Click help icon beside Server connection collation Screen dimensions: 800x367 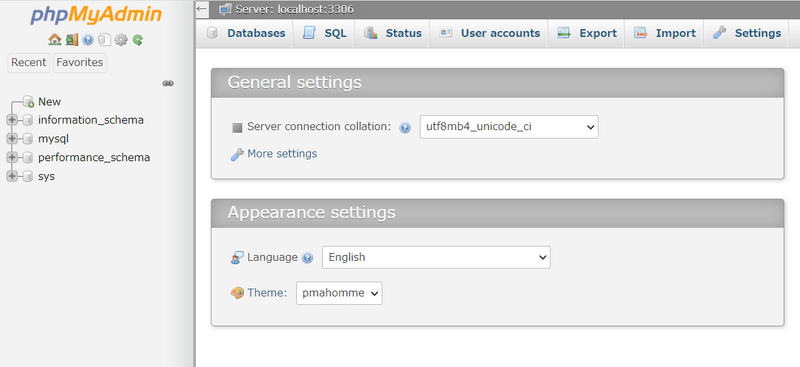(x=405, y=128)
